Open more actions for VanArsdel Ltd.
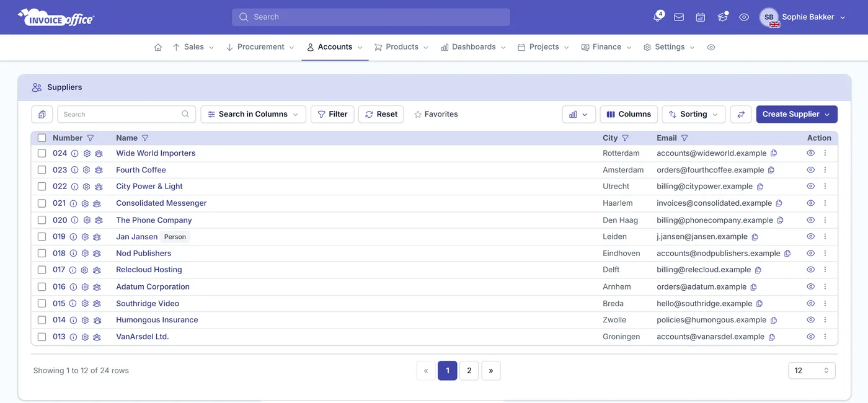 coord(825,337)
